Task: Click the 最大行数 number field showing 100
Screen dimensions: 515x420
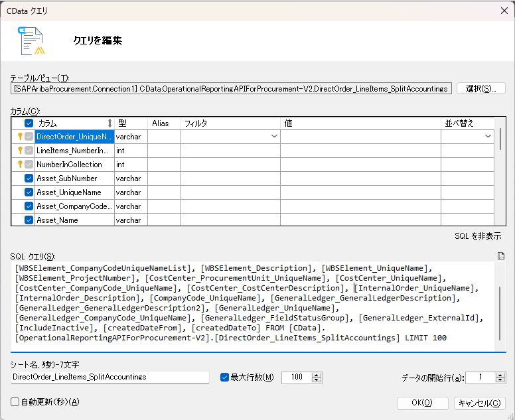Action: pos(297,378)
